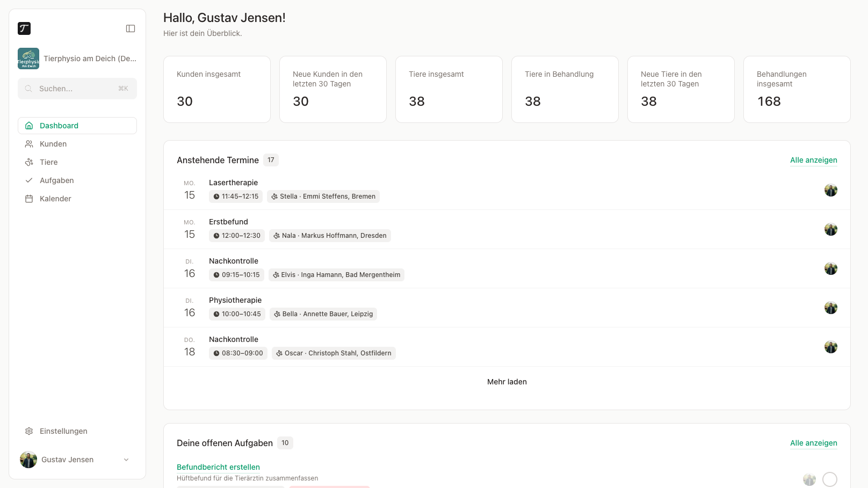868x488 pixels.
Task: Click the Kalender calendar icon
Action: 29,199
